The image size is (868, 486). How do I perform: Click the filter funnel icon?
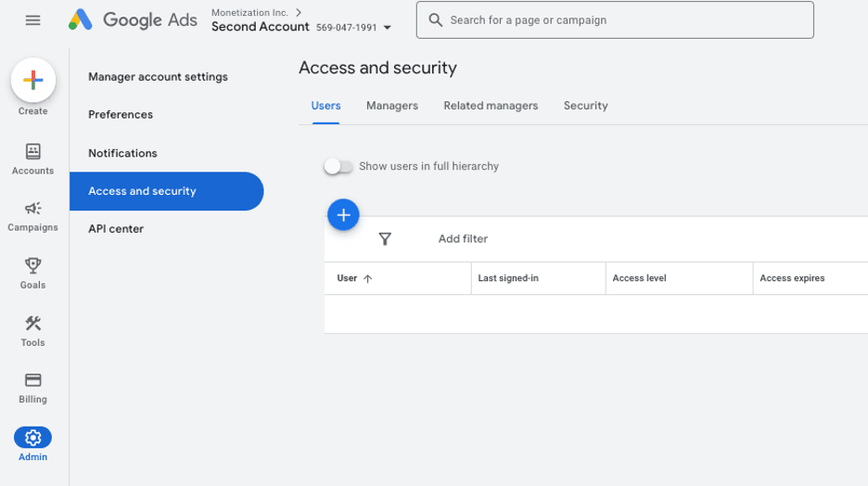385,239
